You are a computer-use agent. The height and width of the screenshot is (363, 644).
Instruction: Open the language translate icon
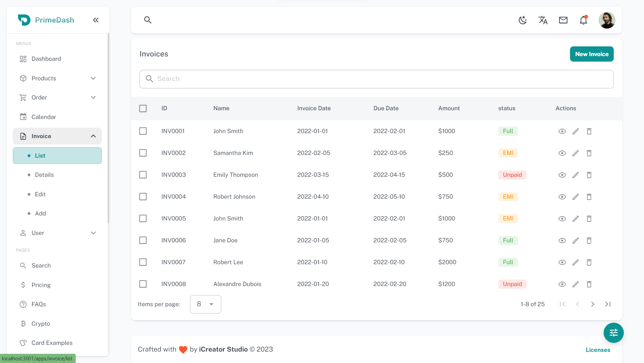click(x=543, y=20)
